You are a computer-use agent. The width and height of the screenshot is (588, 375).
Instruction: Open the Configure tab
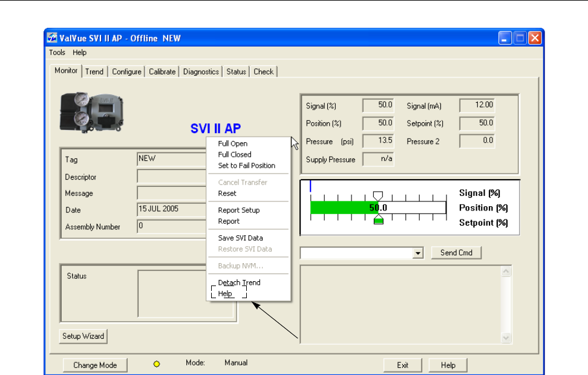point(126,71)
